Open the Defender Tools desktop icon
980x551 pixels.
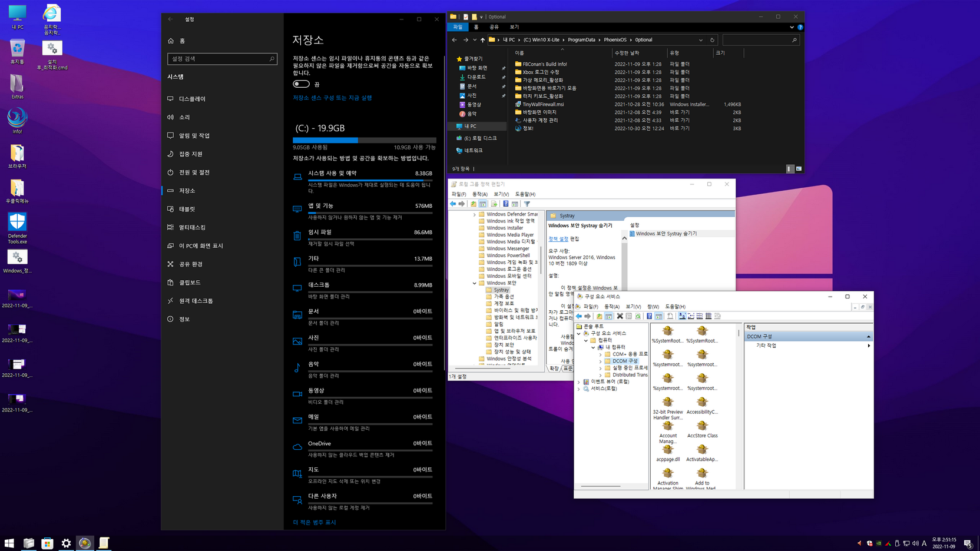17,228
